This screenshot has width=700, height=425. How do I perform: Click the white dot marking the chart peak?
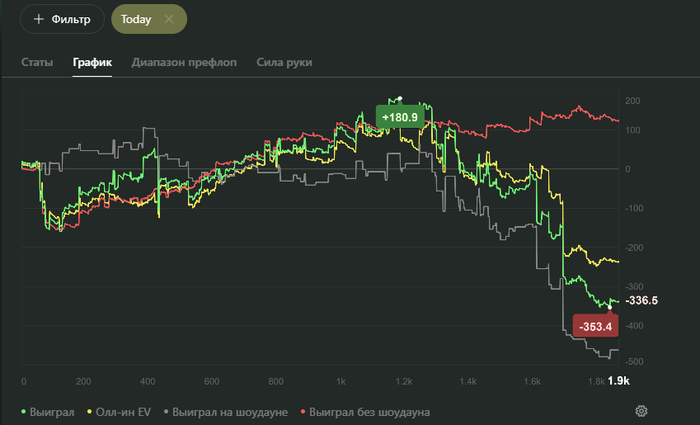[400, 98]
